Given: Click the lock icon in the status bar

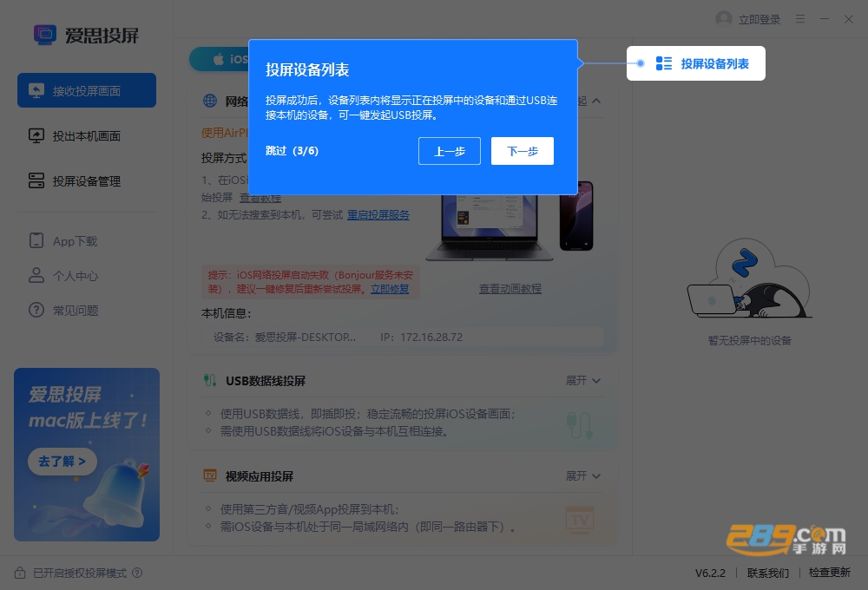Looking at the screenshot, I should tap(20, 573).
